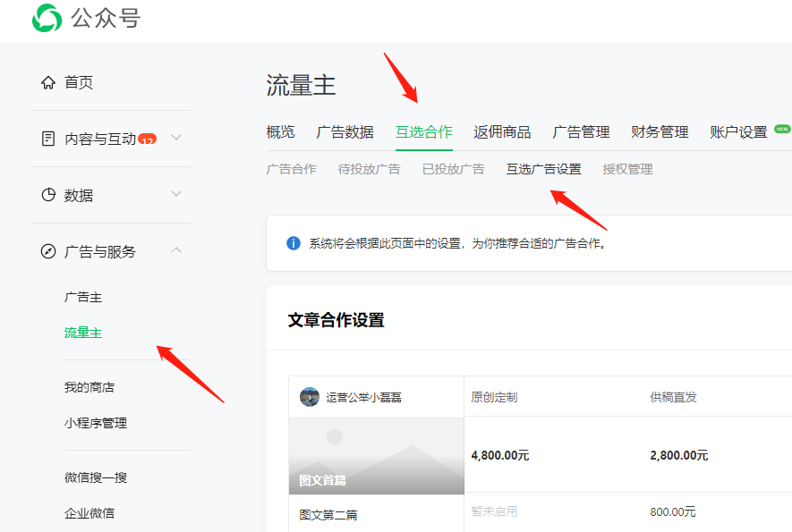The width and height of the screenshot is (792, 532).
Task: Open 微信搜一搜 from sidebar
Action: [96, 477]
